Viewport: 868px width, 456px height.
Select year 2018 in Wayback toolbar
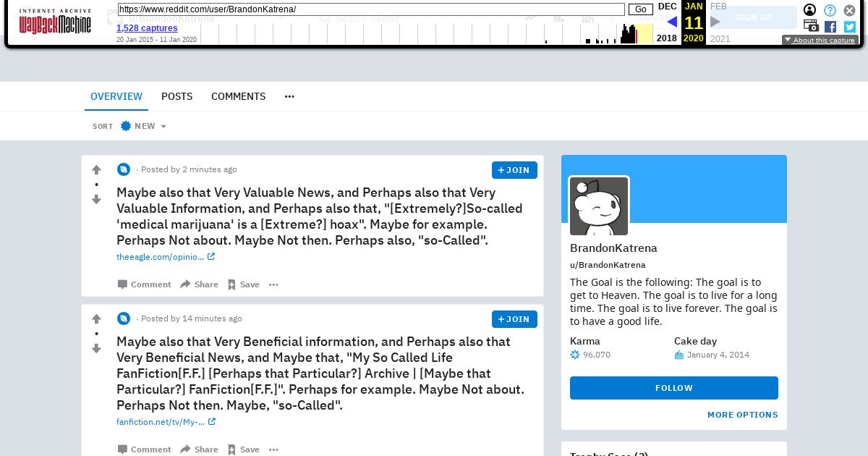(667, 38)
